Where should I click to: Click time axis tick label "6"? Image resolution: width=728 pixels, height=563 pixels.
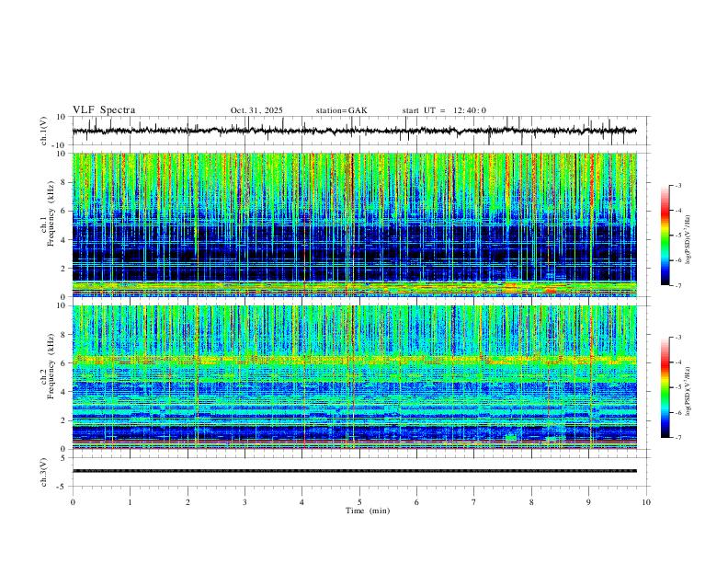coord(417,502)
